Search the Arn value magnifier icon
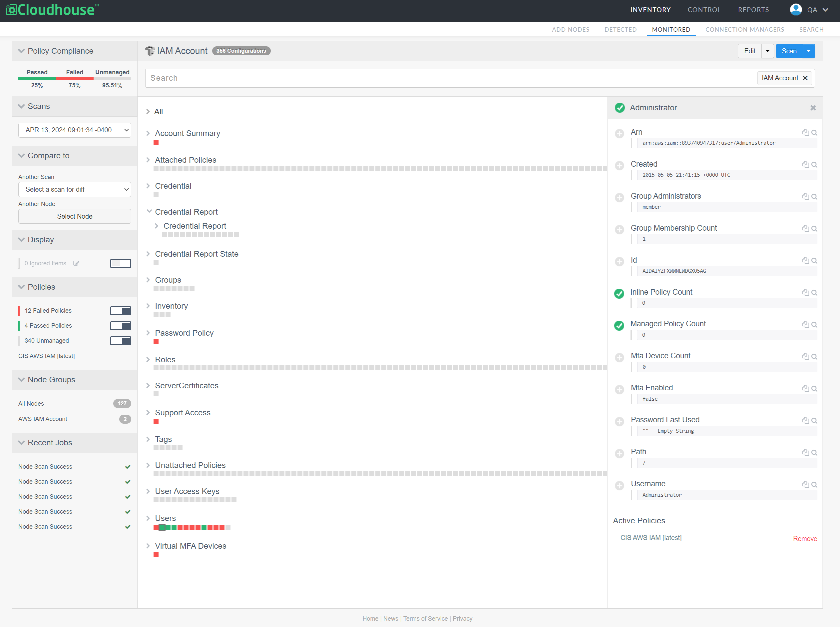This screenshot has width=840, height=627. [814, 132]
